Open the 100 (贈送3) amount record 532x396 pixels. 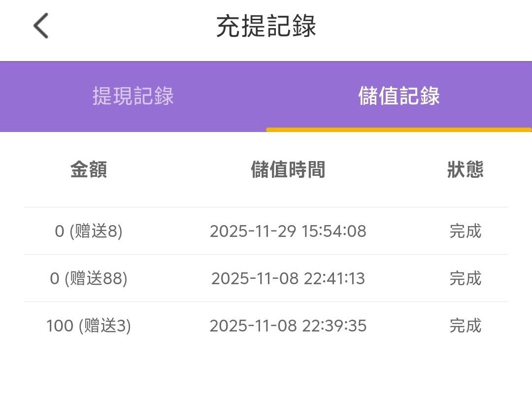[89, 326]
